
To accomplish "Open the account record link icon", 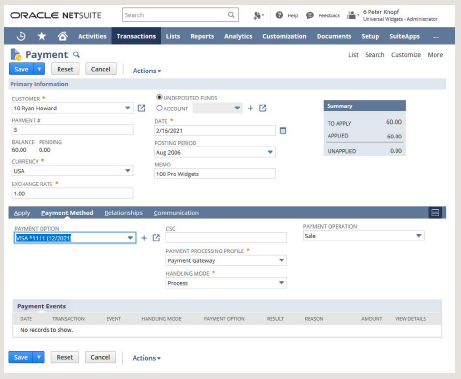I will tap(263, 108).
